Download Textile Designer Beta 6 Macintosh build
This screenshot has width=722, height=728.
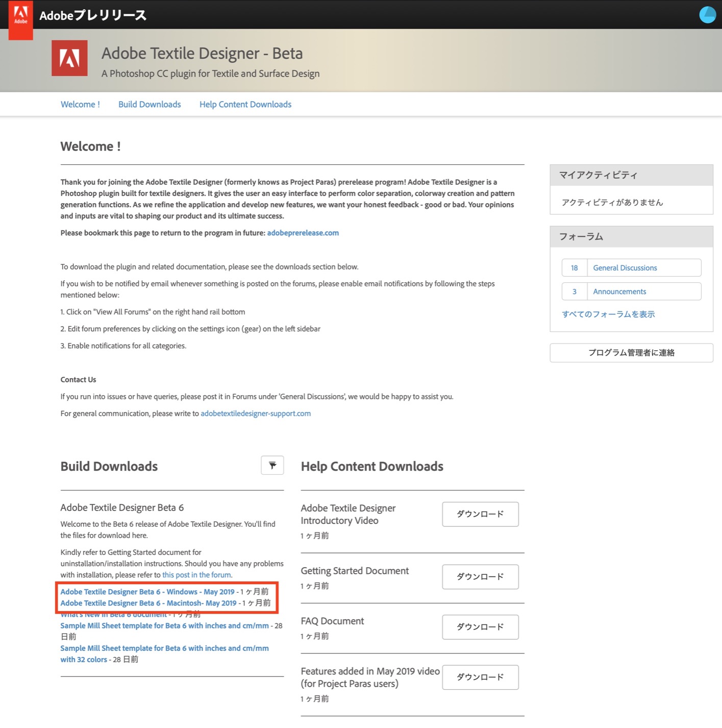(x=148, y=603)
